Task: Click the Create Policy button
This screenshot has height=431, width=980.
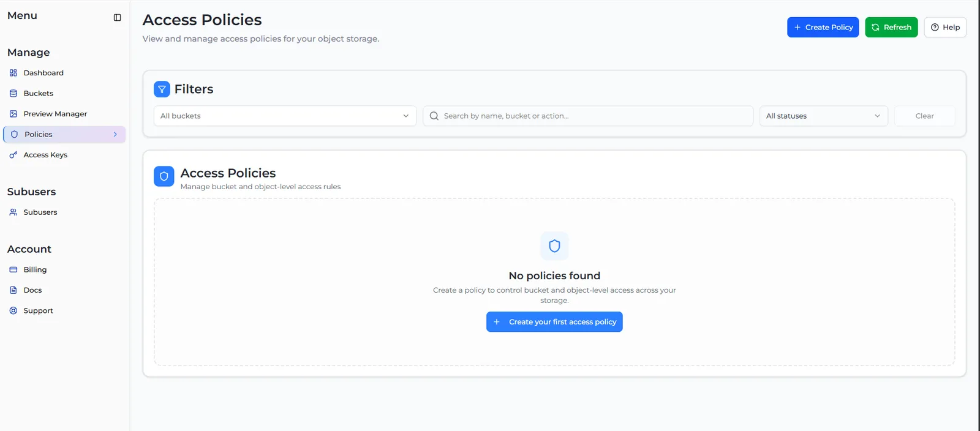Action: click(823, 27)
